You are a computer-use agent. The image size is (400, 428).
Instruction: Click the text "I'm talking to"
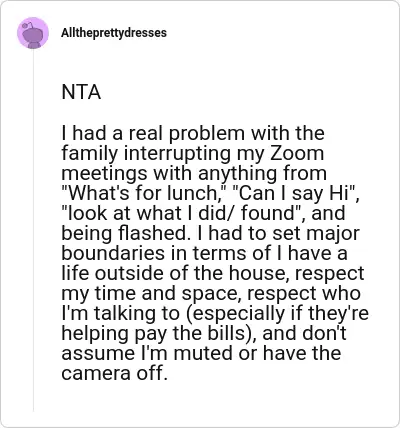(120, 314)
